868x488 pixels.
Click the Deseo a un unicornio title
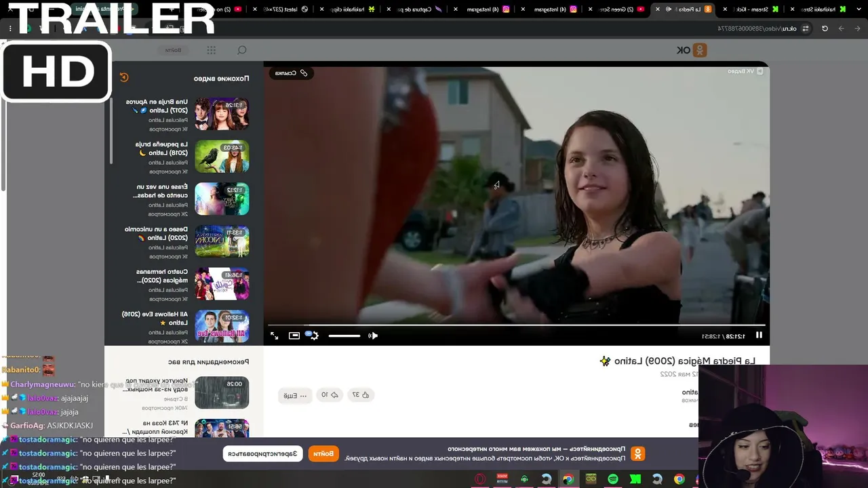pos(156,233)
